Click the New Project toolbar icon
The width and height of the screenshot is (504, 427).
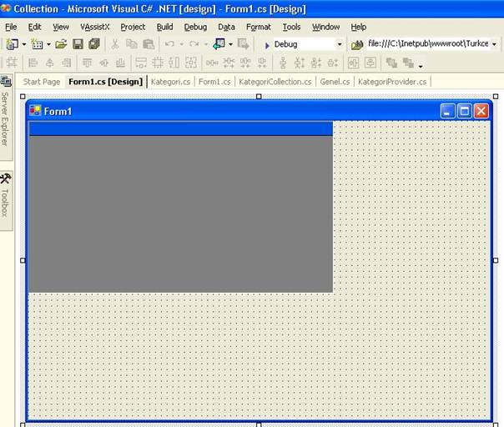tap(13, 44)
